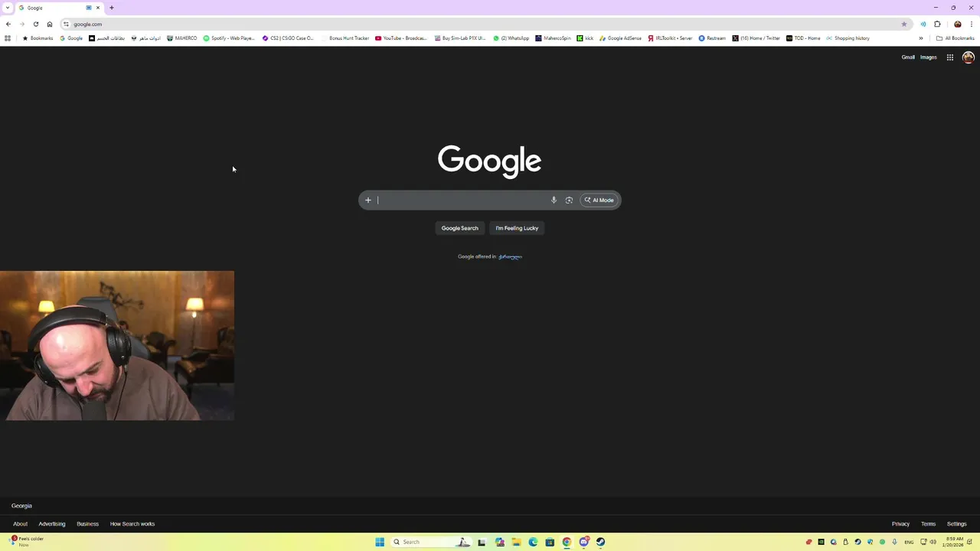This screenshot has height=551, width=980.
Task: Open the Business footer link
Action: [87, 524]
